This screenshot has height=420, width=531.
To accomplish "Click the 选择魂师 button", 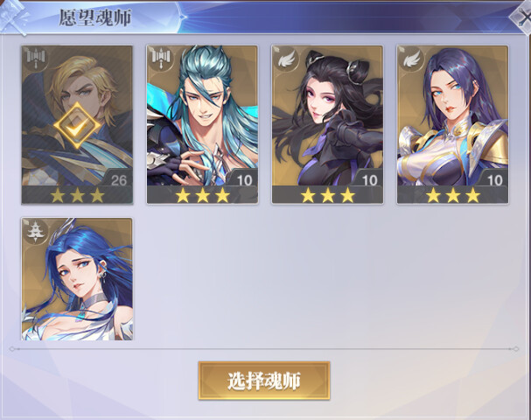I will [x=264, y=381].
